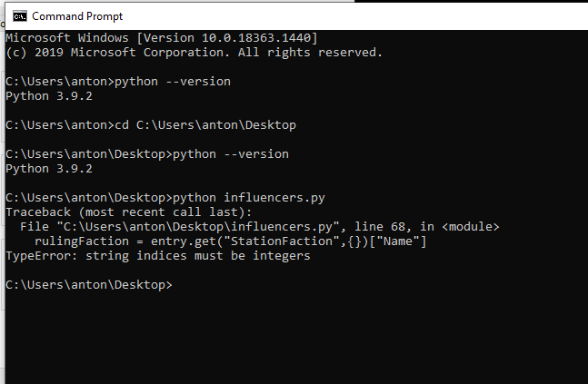588x384 pixels.
Task: Click the Command Prompt system menu icon
Action: 20,16
